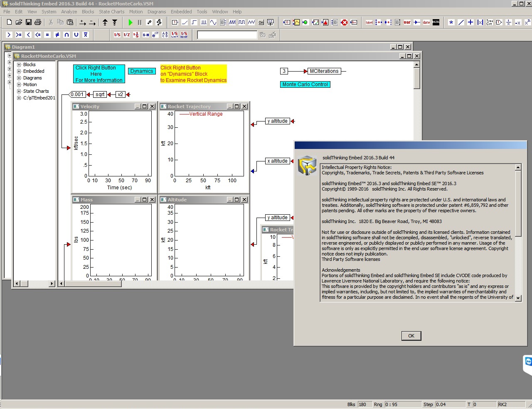Insert the summing plus block
The image size is (532, 409).
click(x=470, y=22)
